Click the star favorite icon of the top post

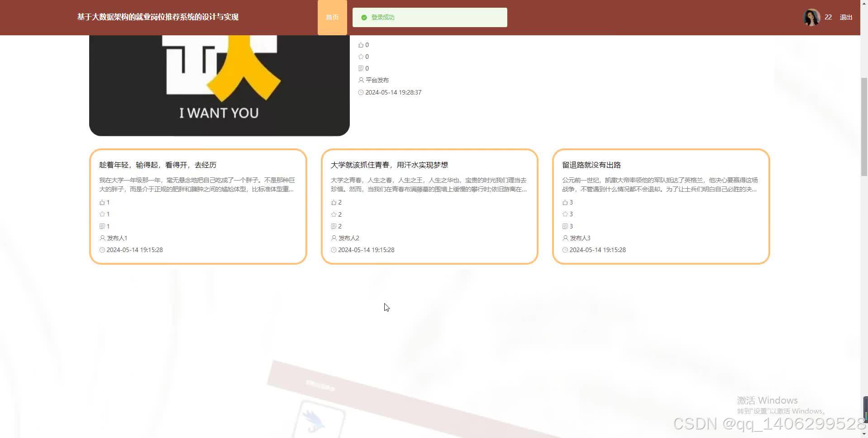361,57
